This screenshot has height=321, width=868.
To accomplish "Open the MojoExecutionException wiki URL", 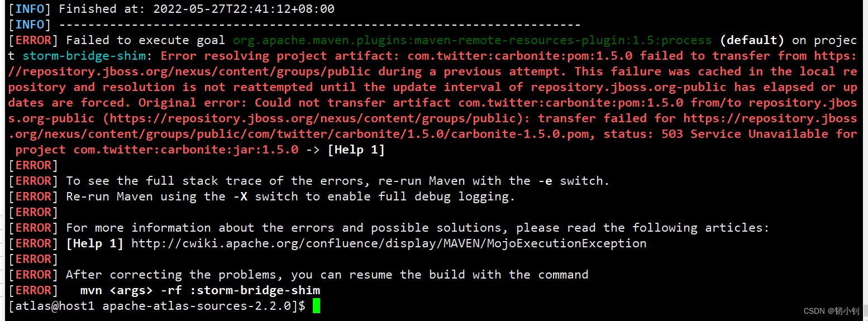I will pyautogui.click(x=389, y=243).
